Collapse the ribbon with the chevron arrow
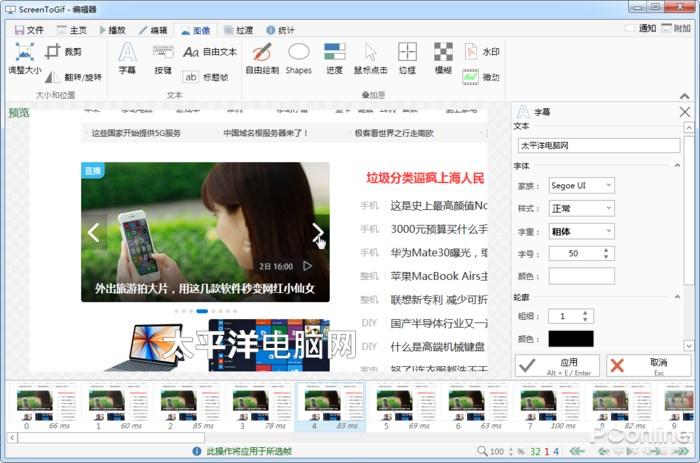This screenshot has width=700, height=463. pos(684,96)
